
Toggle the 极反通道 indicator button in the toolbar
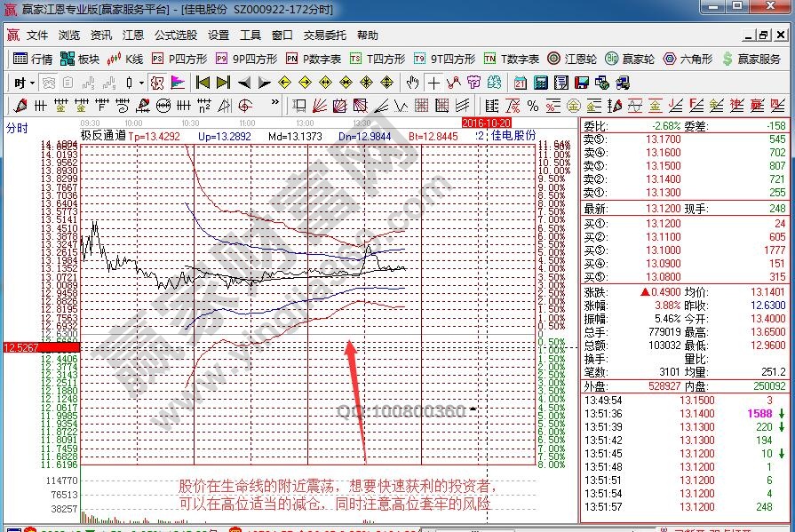(x=156, y=83)
